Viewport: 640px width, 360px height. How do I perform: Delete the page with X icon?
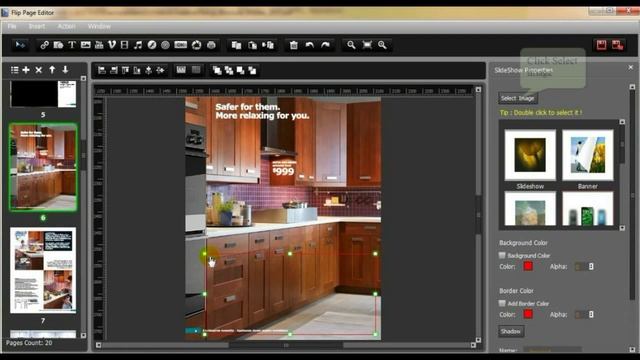(39, 70)
